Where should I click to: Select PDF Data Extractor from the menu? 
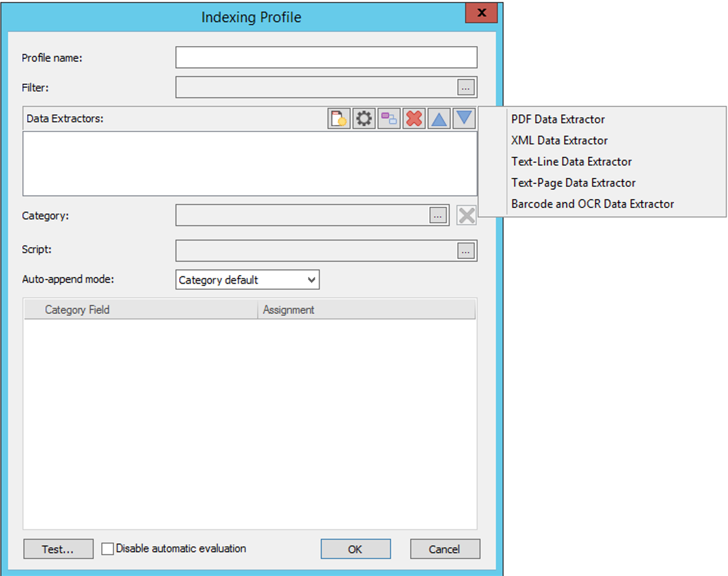click(557, 119)
